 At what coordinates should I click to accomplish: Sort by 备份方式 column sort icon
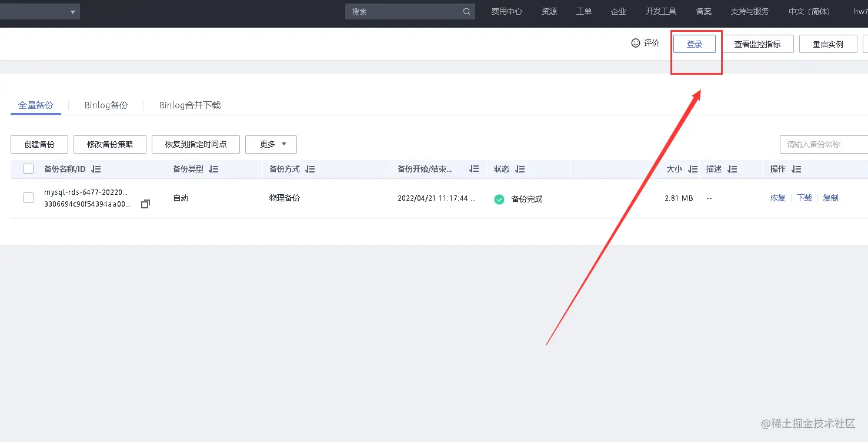coord(310,169)
